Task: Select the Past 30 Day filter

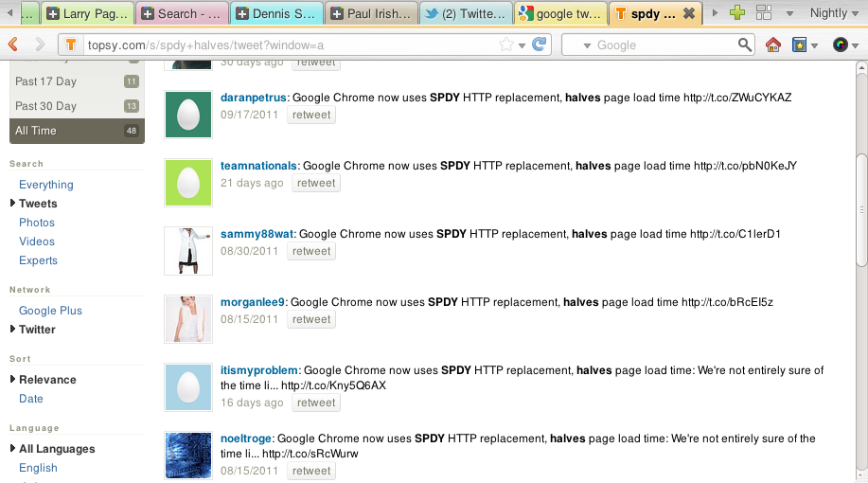Action: pos(77,106)
